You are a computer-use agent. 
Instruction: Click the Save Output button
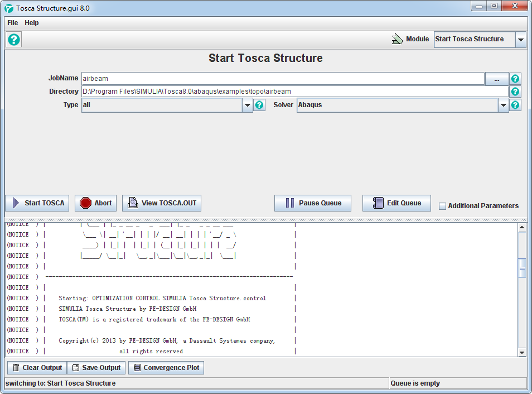point(96,368)
